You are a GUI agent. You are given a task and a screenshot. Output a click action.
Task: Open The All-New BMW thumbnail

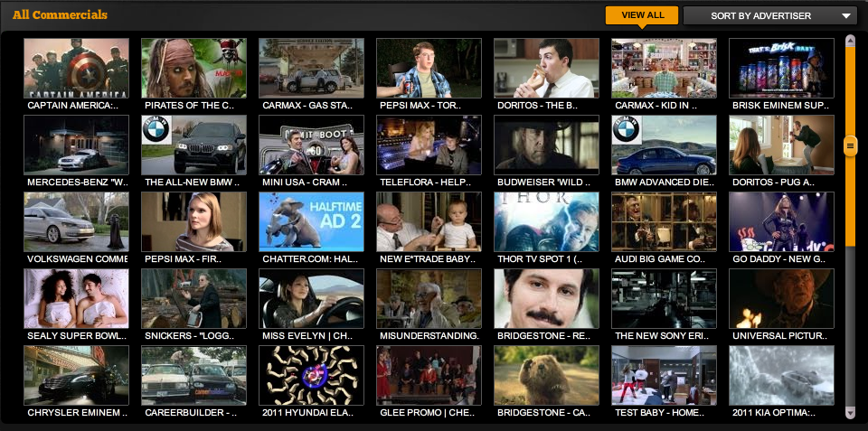pos(193,145)
